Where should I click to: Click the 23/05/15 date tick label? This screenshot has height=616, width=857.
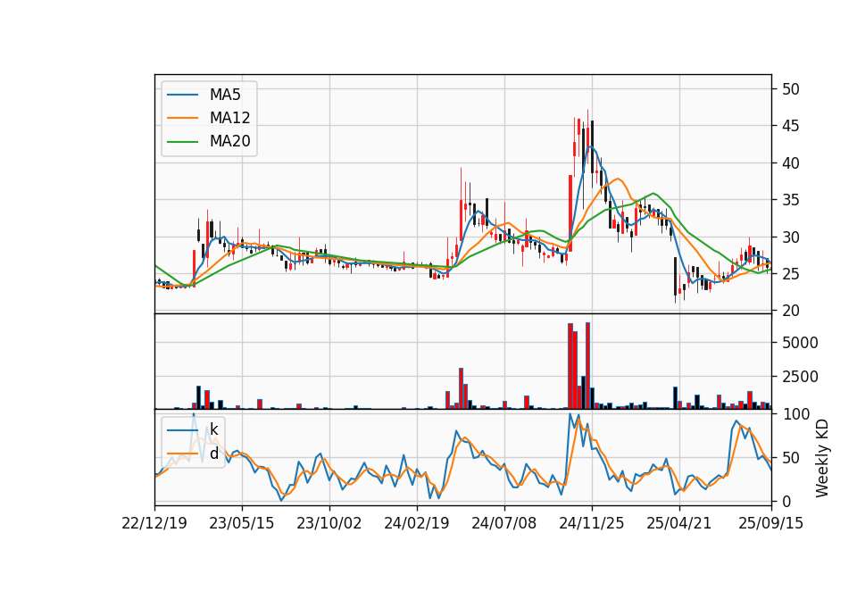pyautogui.click(x=242, y=523)
